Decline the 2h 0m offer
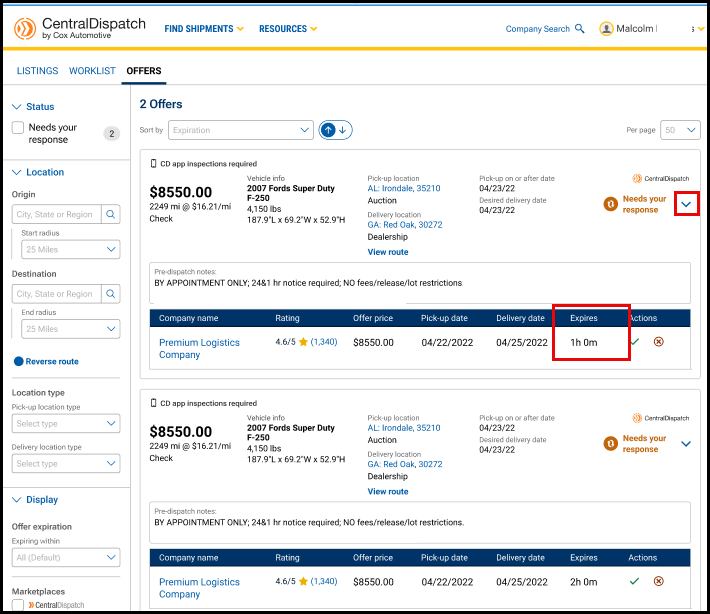The width and height of the screenshot is (710, 614). (659, 581)
